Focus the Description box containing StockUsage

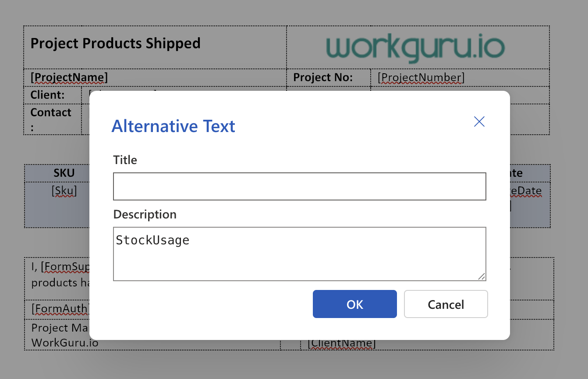click(x=300, y=254)
